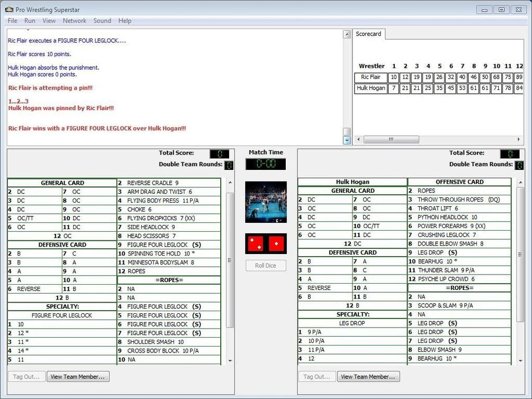This screenshot has width=532, height=399.
Task: Click the scorecard scroll left arrow
Action: pos(358,140)
